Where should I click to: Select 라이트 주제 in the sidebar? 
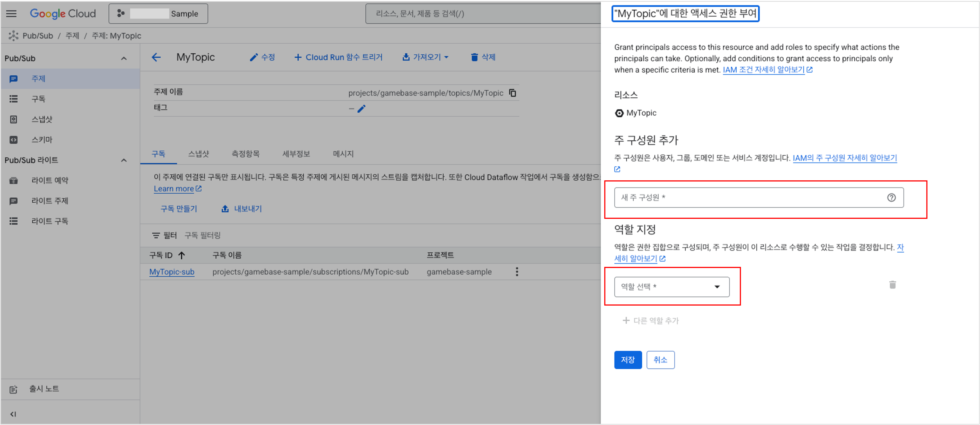tap(50, 201)
